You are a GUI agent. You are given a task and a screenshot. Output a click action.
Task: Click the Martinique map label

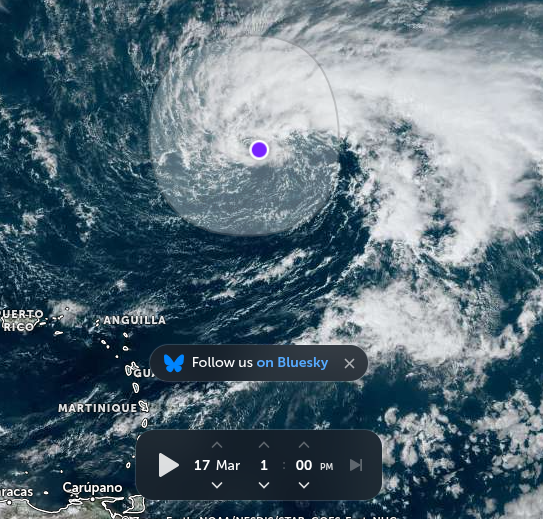coord(98,408)
